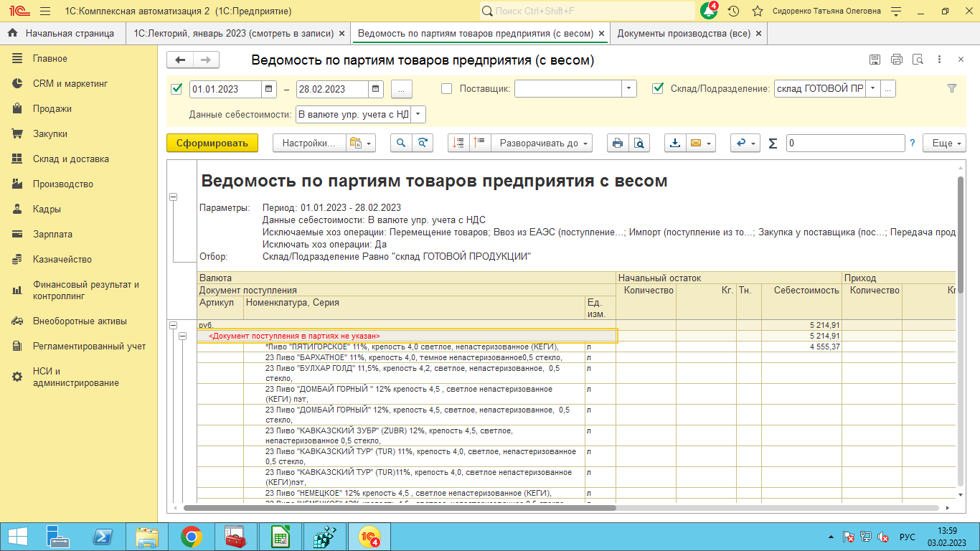Open the three-dots form menu
Image resolution: width=980 pixels, height=551 pixels.
[940, 60]
